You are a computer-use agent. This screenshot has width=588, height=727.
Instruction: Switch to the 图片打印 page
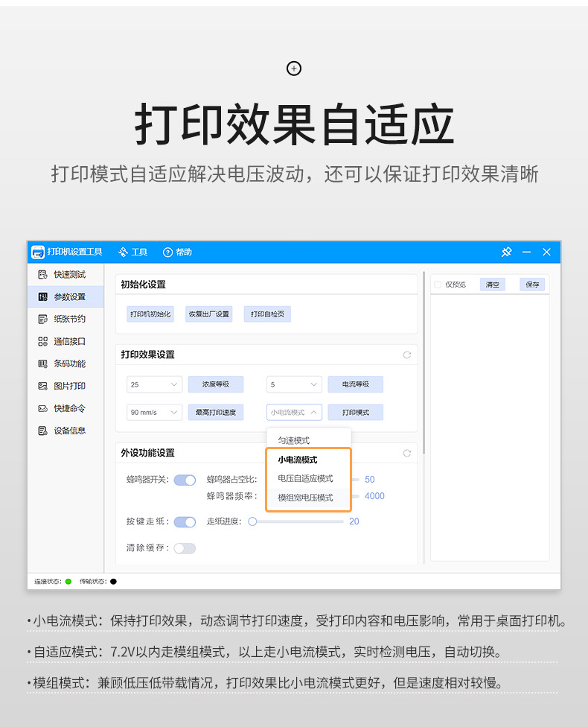pos(65,386)
